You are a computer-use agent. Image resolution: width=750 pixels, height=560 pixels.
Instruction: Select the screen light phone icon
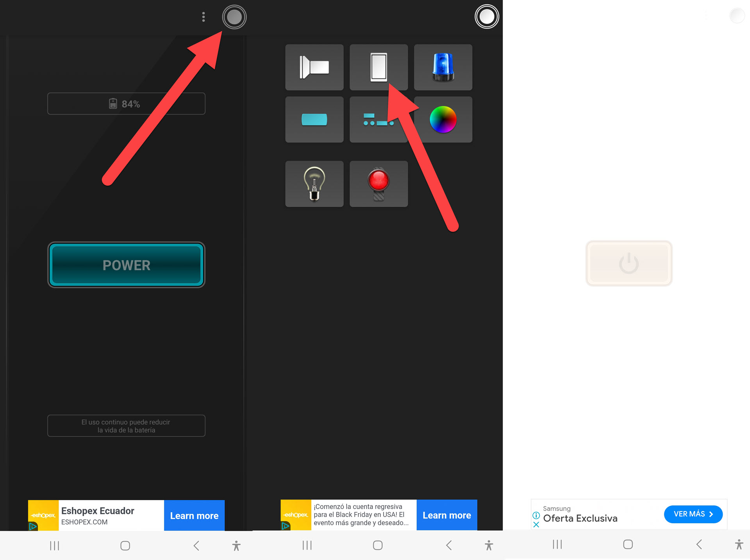(378, 67)
